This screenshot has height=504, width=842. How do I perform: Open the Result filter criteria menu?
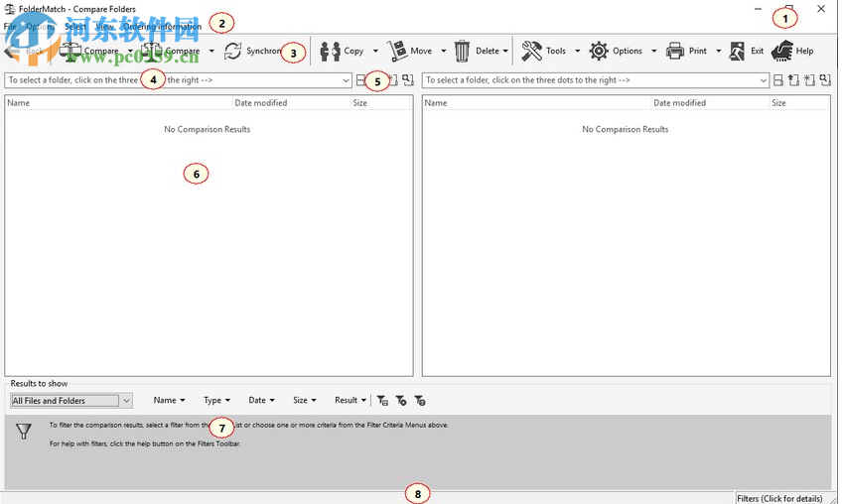pyautogui.click(x=351, y=401)
